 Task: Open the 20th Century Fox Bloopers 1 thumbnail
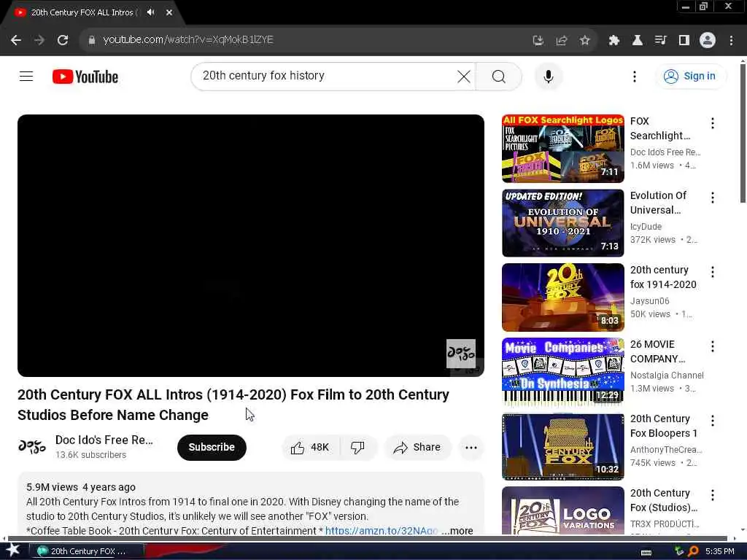coord(562,446)
